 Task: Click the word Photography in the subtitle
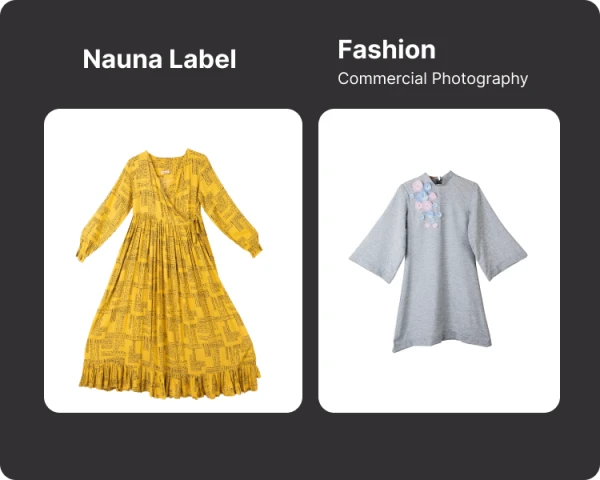tap(480, 79)
